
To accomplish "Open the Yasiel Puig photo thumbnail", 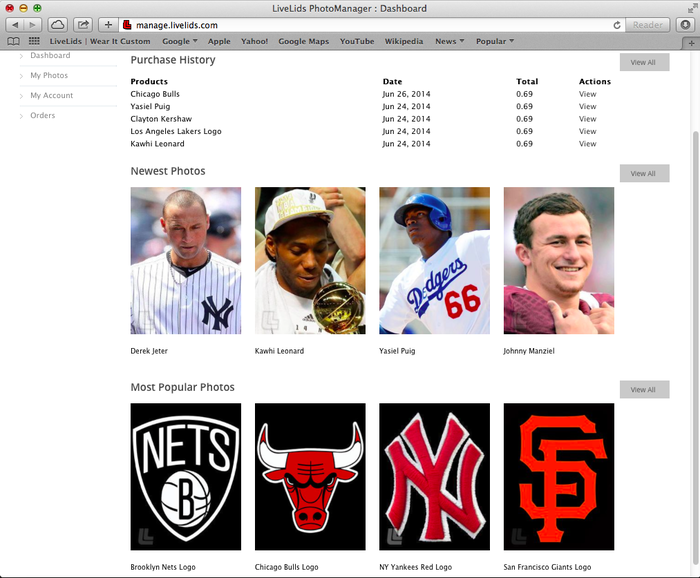I will 434,261.
